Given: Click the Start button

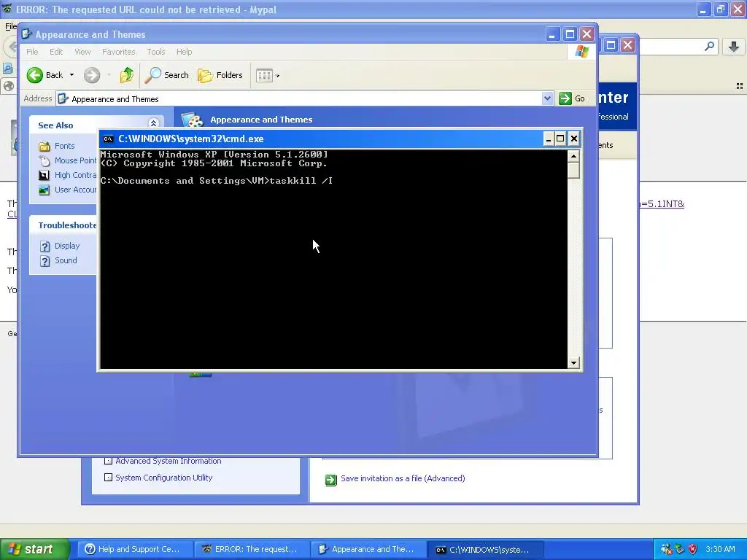Looking at the screenshot, I should click(34, 549).
